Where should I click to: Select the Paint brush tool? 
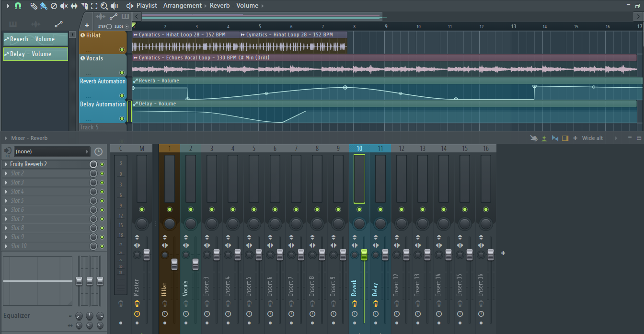[x=44, y=6]
